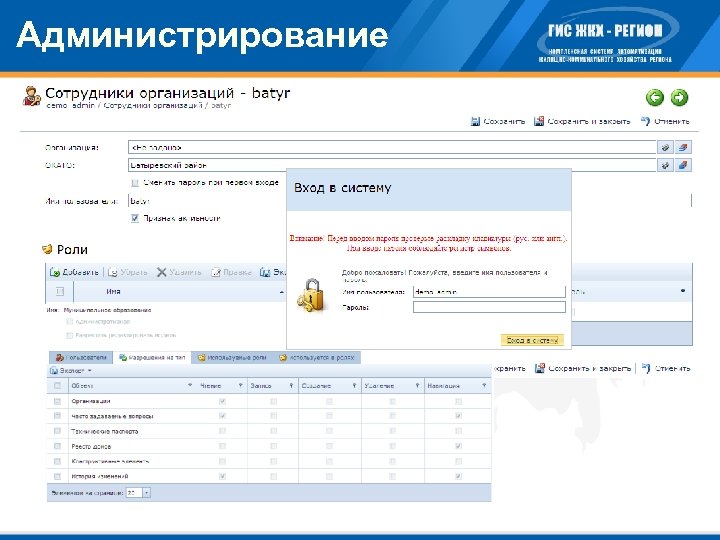Open the Объект column dropdown arrow

tap(190, 385)
